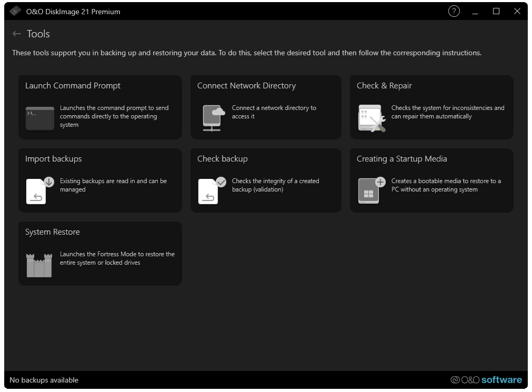Select the Import backups card title
Image resolution: width=532 pixels, height=392 pixels.
(53, 159)
